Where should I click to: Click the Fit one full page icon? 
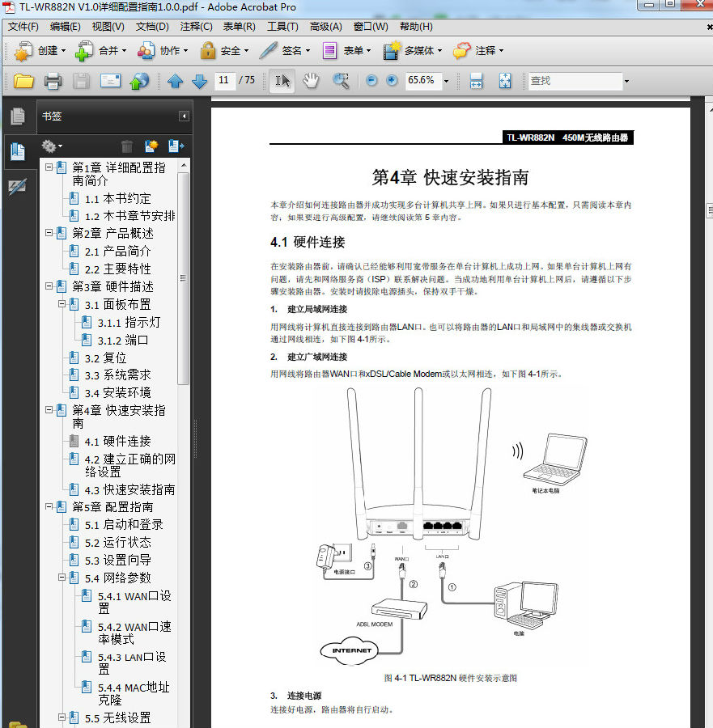pos(505,81)
